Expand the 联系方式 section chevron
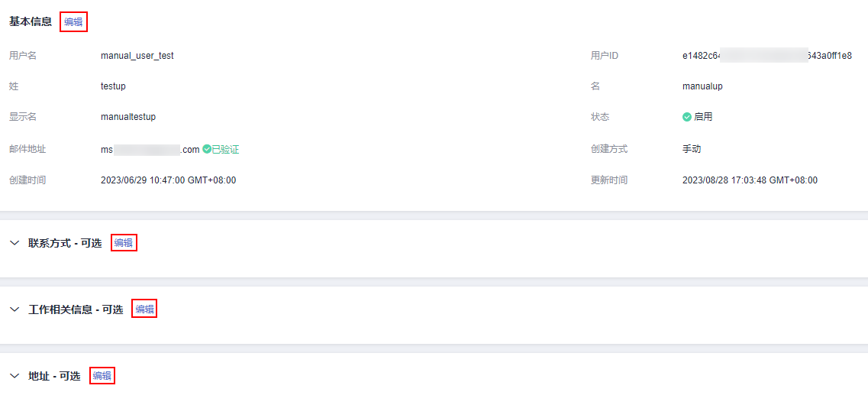Image resolution: width=868 pixels, height=405 pixels. click(15, 243)
